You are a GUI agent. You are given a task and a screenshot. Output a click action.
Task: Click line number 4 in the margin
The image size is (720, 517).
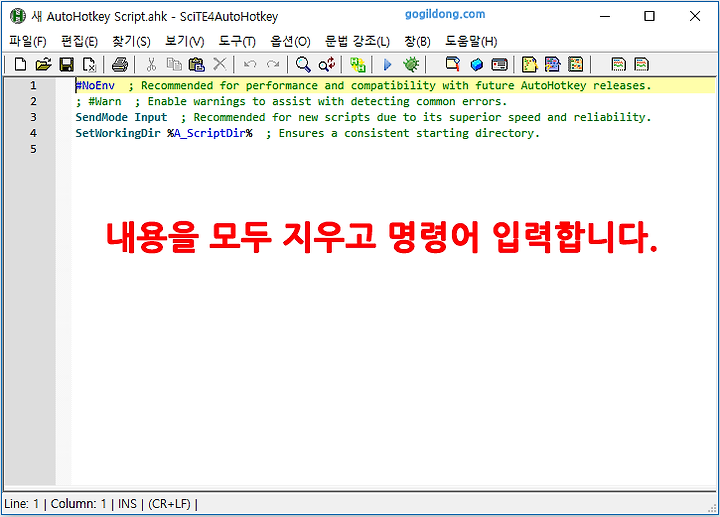(x=33, y=133)
